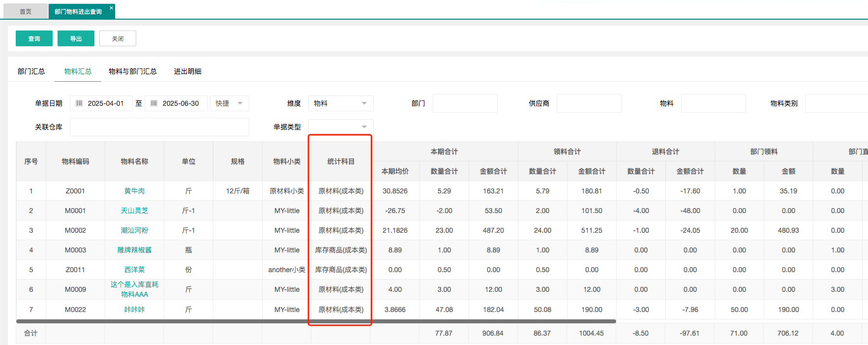The height and width of the screenshot is (345, 868).
Task: Click the start date calendar icon
Action: (79, 103)
